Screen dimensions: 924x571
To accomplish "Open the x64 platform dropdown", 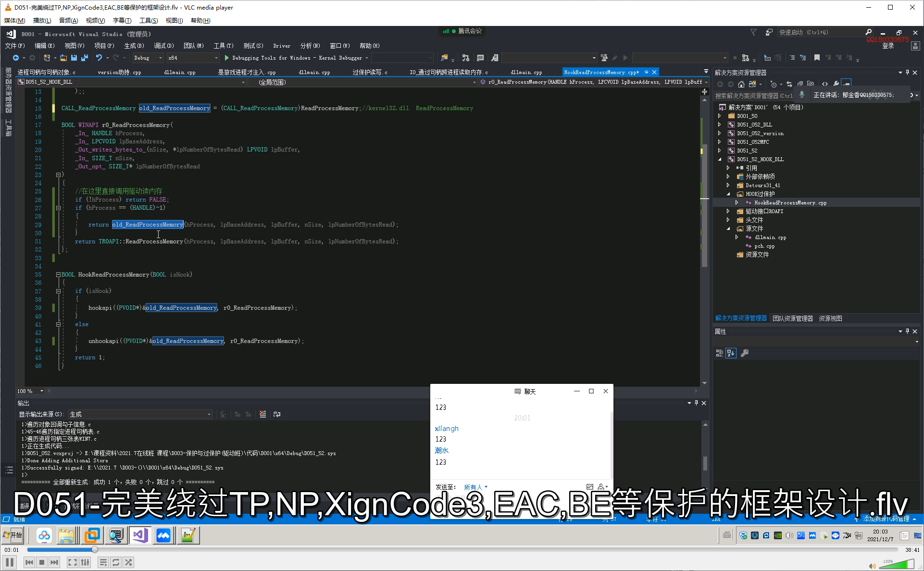I will [x=193, y=58].
